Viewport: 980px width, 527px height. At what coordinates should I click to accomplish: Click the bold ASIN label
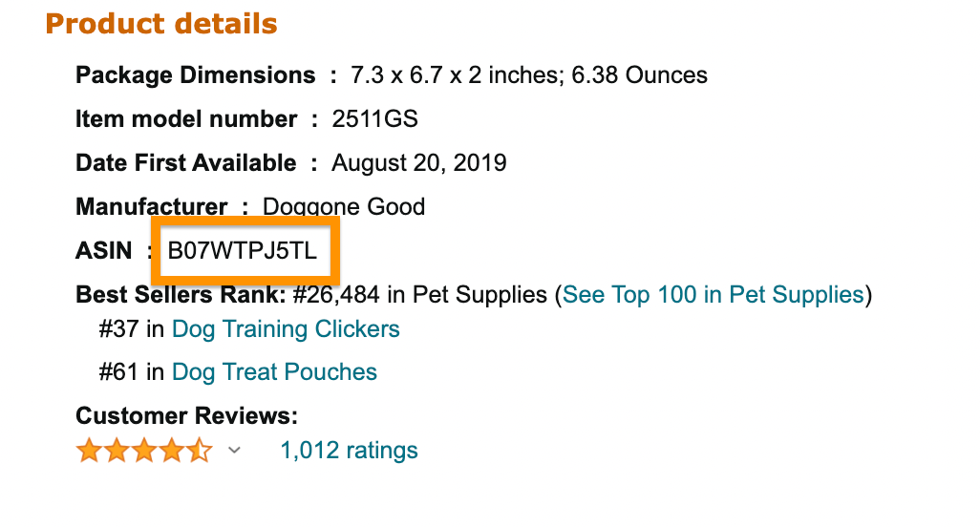click(x=104, y=251)
